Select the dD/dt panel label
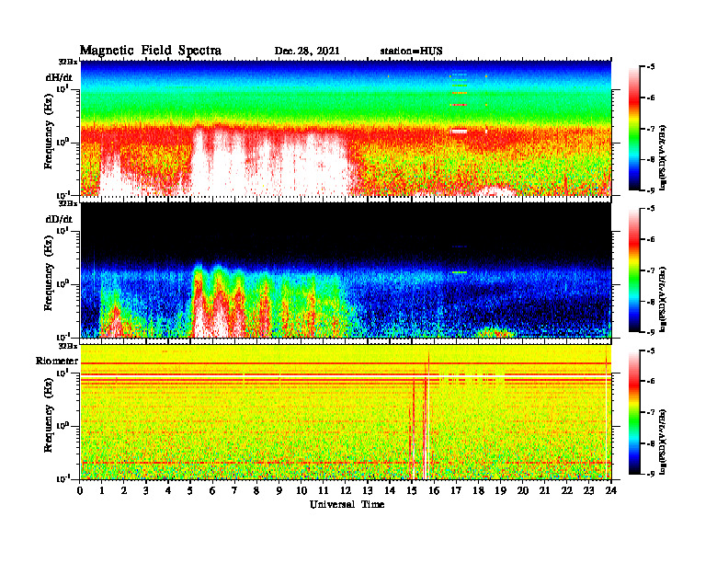728x563 pixels. coord(59,219)
